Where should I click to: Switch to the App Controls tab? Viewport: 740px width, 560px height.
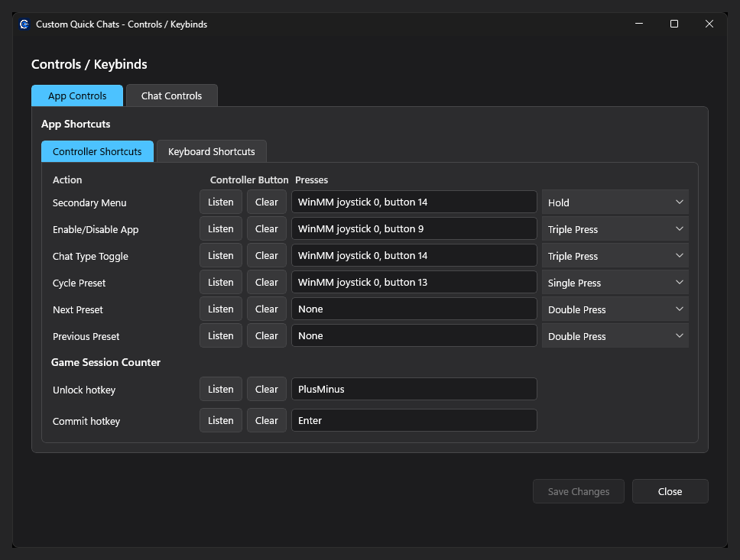[77, 95]
